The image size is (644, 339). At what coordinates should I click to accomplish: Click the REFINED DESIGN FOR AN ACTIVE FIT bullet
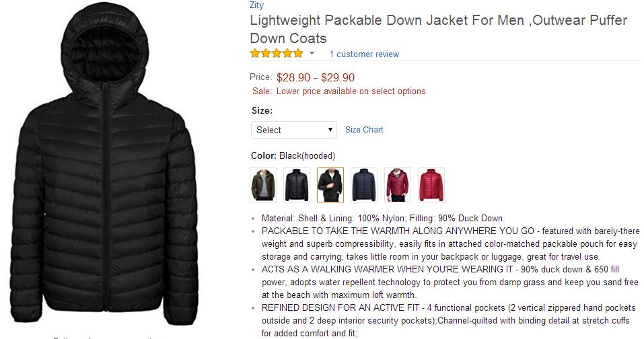click(x=448, y=320)
